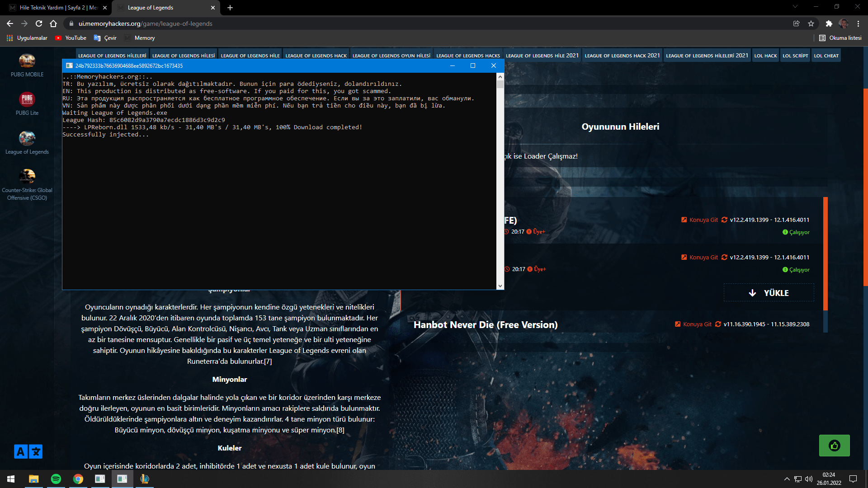This screenshot has height=488, width=868.
Task: Switch to League of Legends browser tab
Action: tap(165, 8)
